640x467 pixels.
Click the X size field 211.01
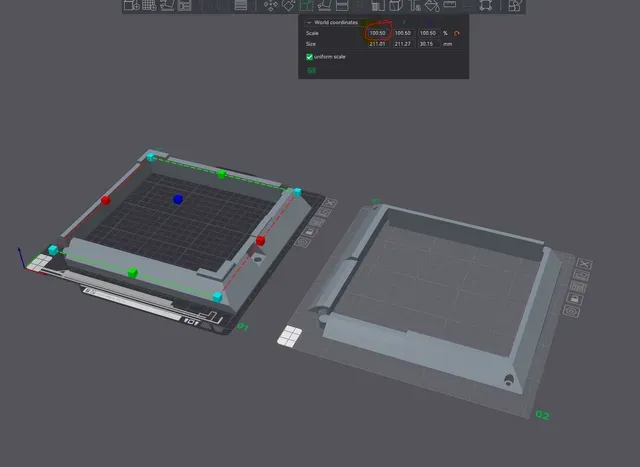click(378, 44)
